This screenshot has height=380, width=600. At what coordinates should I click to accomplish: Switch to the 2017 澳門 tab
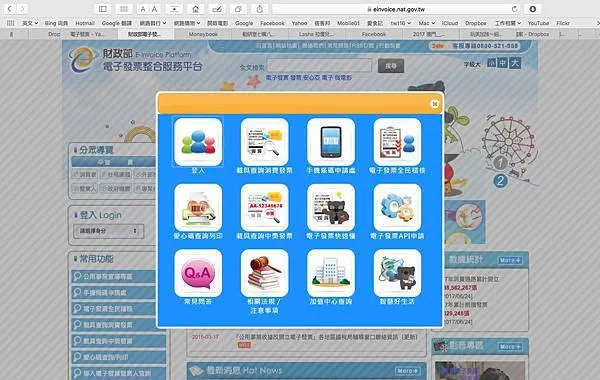pyautogui.click(x=429, y=34)
